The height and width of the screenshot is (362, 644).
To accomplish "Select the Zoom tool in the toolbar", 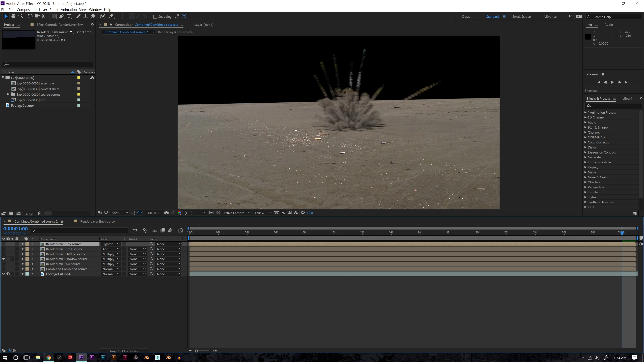I will tap(21, 16).
